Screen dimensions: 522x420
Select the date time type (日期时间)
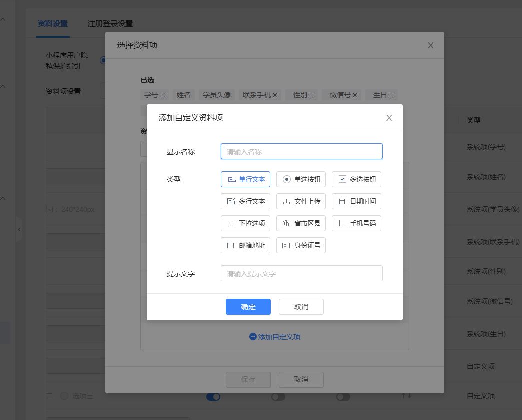[x=356, y=201]
